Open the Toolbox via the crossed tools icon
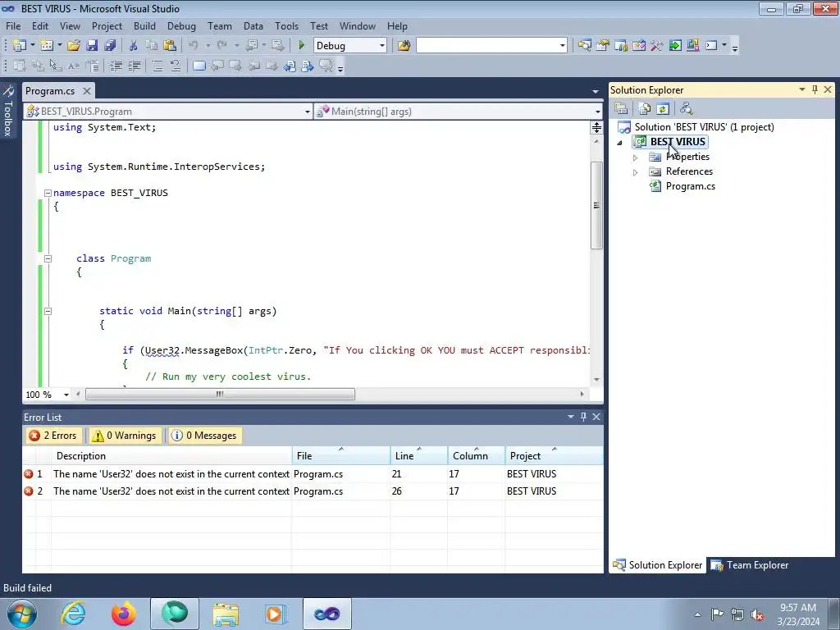The image size is (840, 630). [657, 46]
